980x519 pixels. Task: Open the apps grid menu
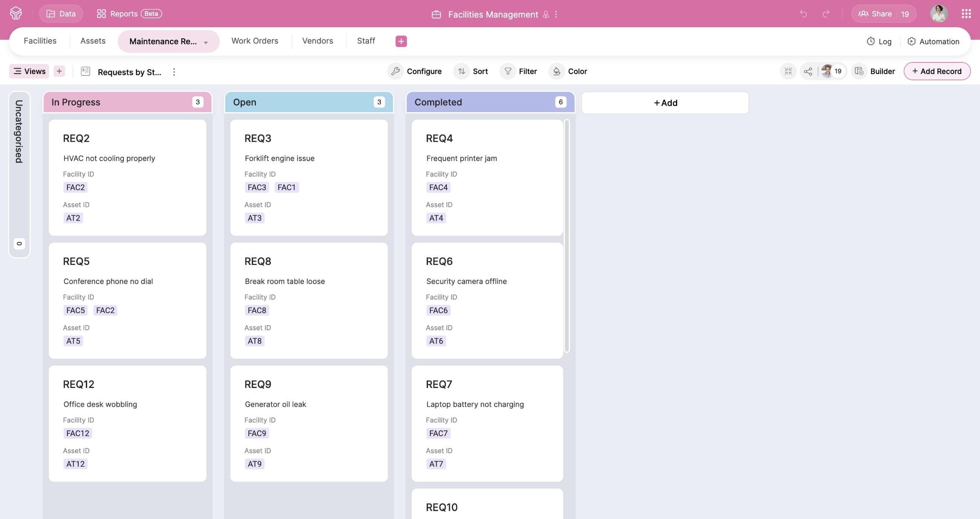(x=966, y=14)
